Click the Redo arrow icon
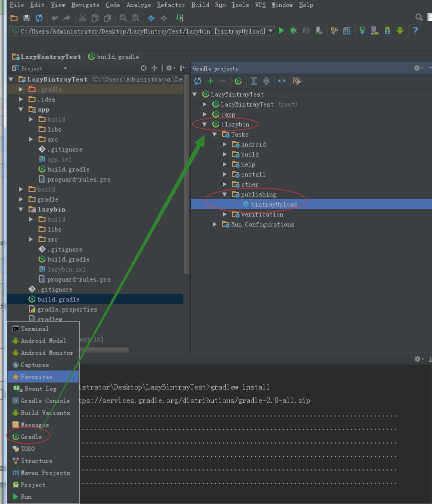 point(67,18)
